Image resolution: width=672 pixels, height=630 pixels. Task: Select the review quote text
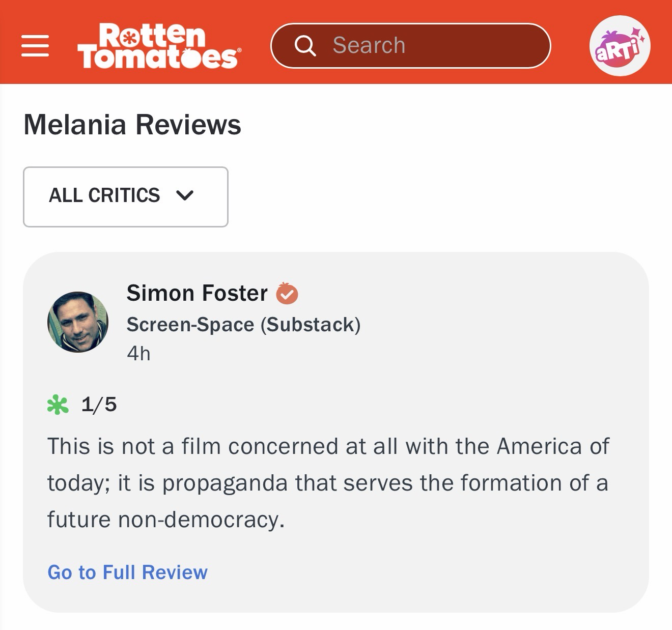pyautogui.click(x=328, y=483)
